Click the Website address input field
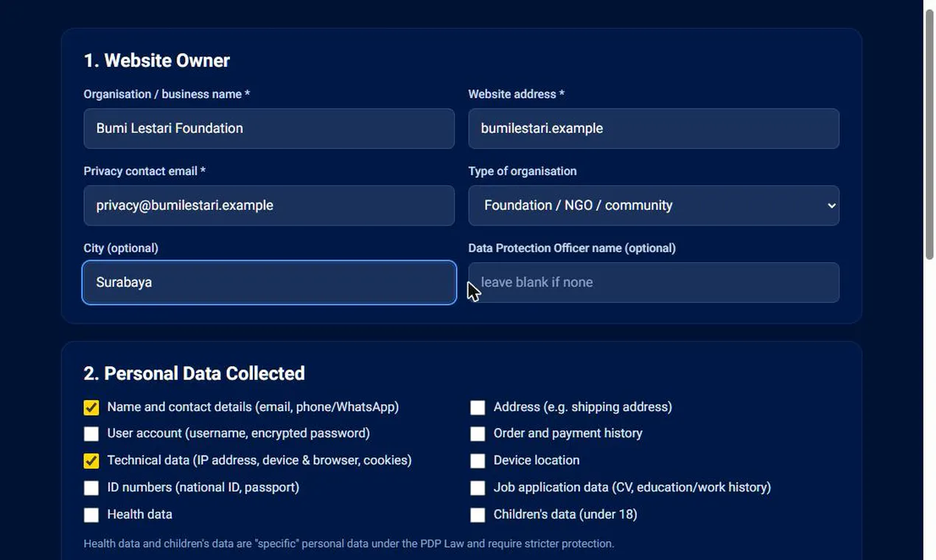The image size is (936, 560). tap(654, 128)
